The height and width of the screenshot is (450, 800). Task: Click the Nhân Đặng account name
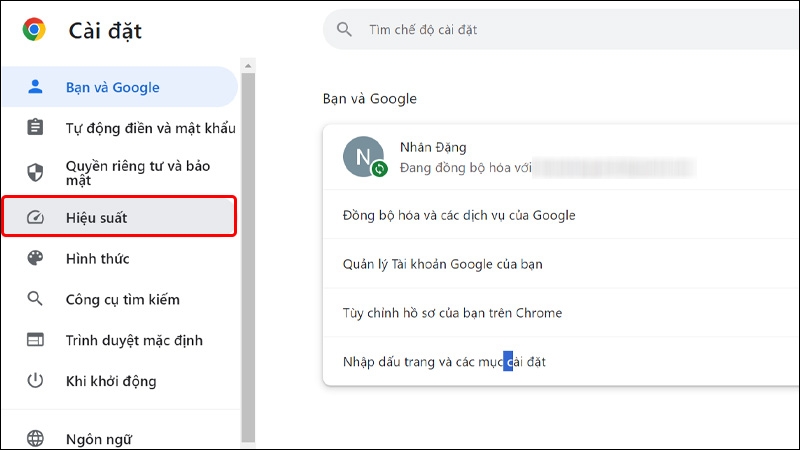[x=433, y=147]
